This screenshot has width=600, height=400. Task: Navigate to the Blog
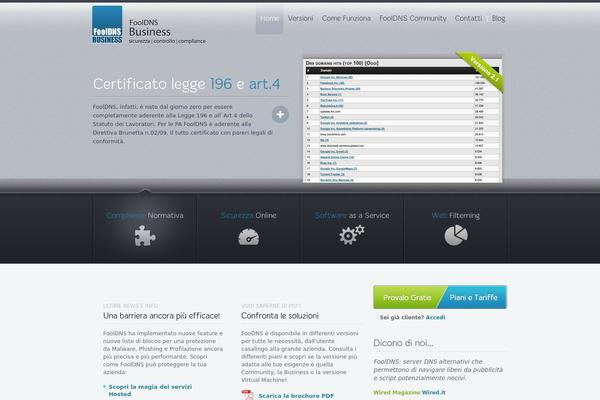click(498, 18)
